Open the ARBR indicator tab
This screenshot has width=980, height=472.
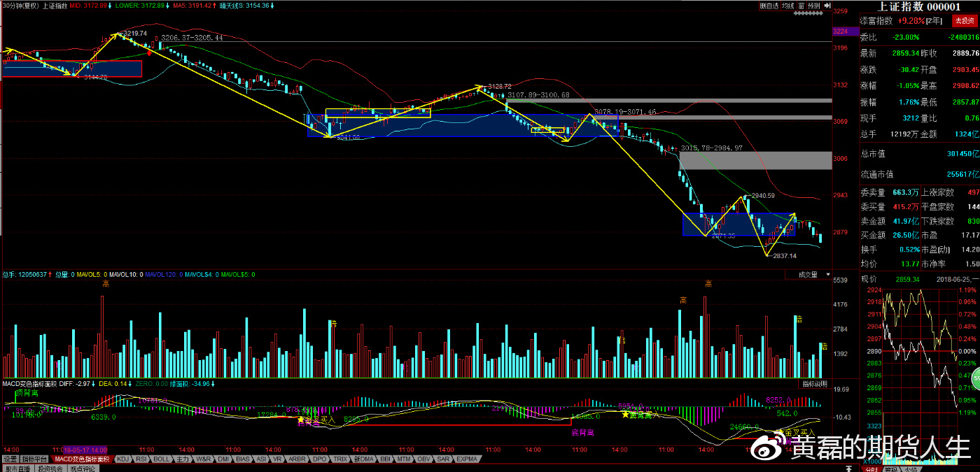click(x=297, y=459)
